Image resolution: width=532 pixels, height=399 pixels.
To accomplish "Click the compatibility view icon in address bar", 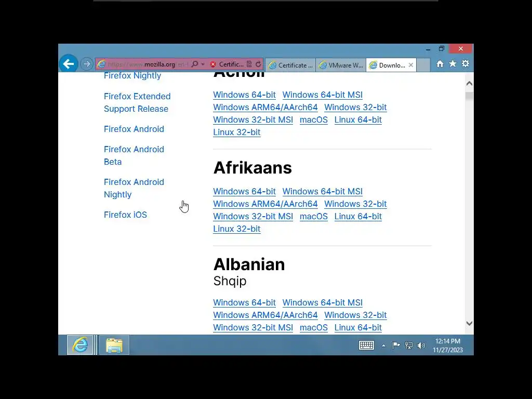I will (249, 64).
